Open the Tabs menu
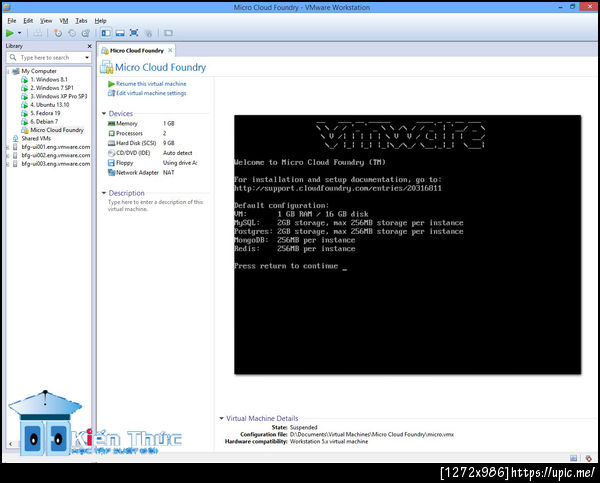The image size is (600, 483). [81, 21]
